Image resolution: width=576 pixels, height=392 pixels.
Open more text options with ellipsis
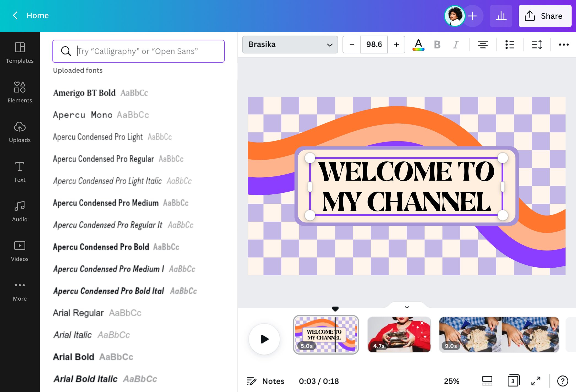coord(564,44)
